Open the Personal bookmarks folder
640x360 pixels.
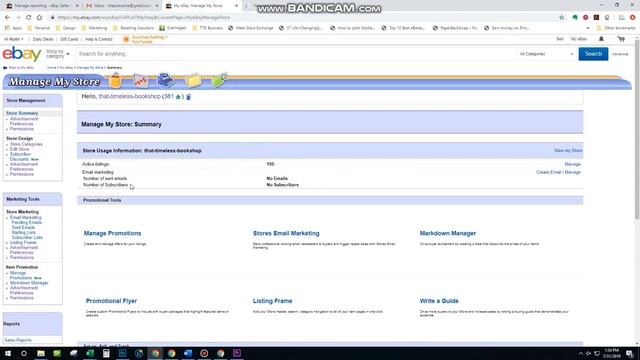point(38,28)
